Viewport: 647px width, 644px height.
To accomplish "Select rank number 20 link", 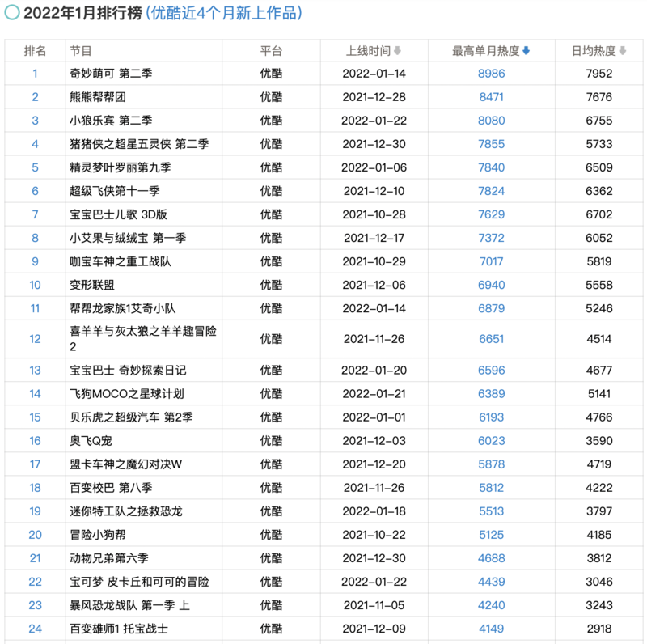I will 35,535.
